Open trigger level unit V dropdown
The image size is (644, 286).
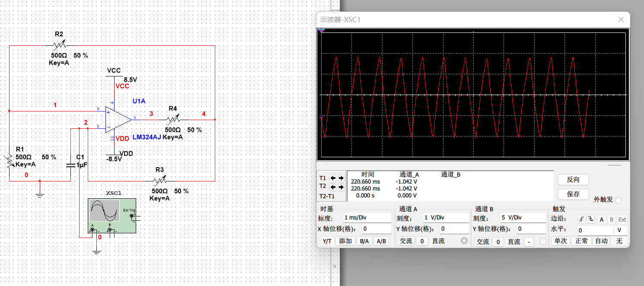click(621, 231)
